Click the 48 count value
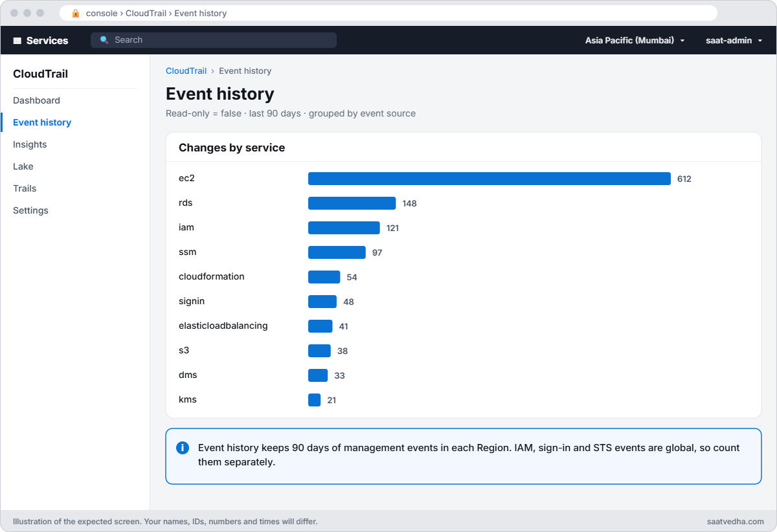Screen dimensions: 777x532 click(x=349, y=302)
